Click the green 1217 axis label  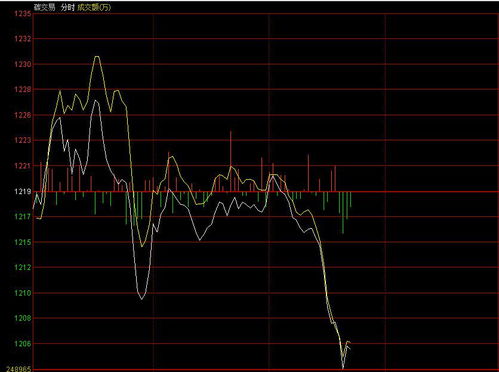click(x=23, y=217)
